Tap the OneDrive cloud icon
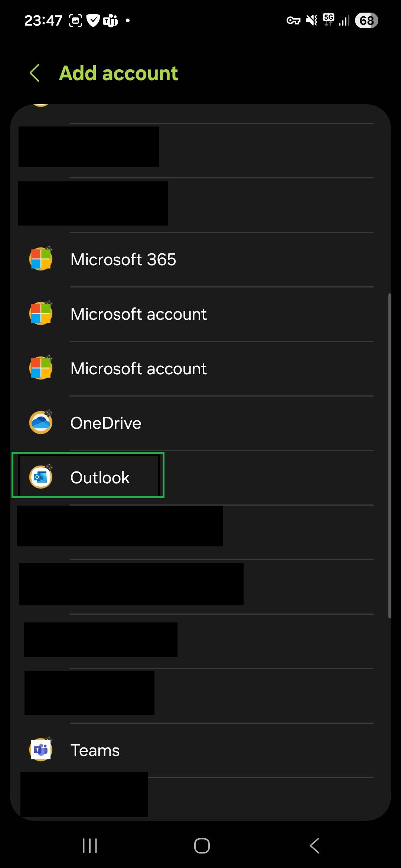Image resolution: width=401 pixels, height=868 pixels. (41, 423)
